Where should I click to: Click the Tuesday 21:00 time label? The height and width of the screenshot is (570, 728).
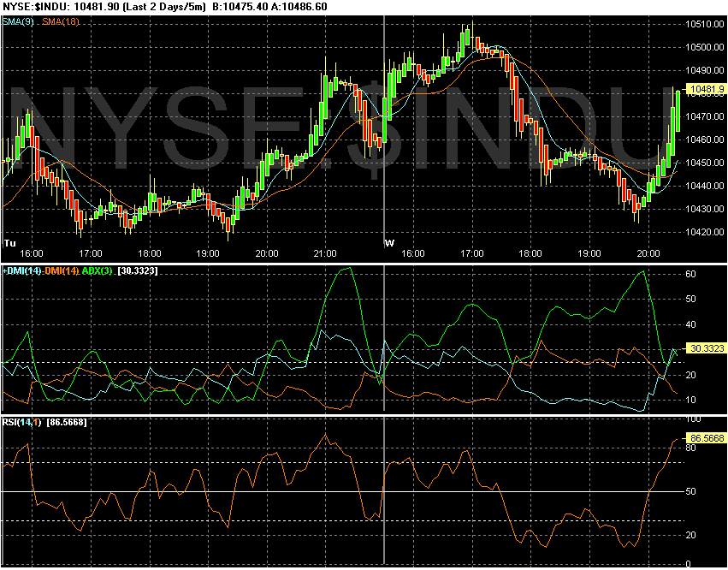click(325, 253)
